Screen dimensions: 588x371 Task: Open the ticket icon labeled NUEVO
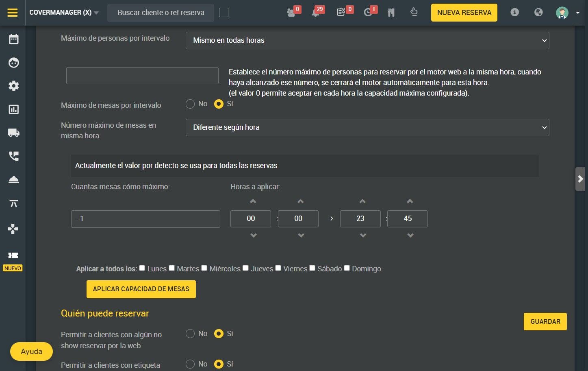(x=13, y=255)
